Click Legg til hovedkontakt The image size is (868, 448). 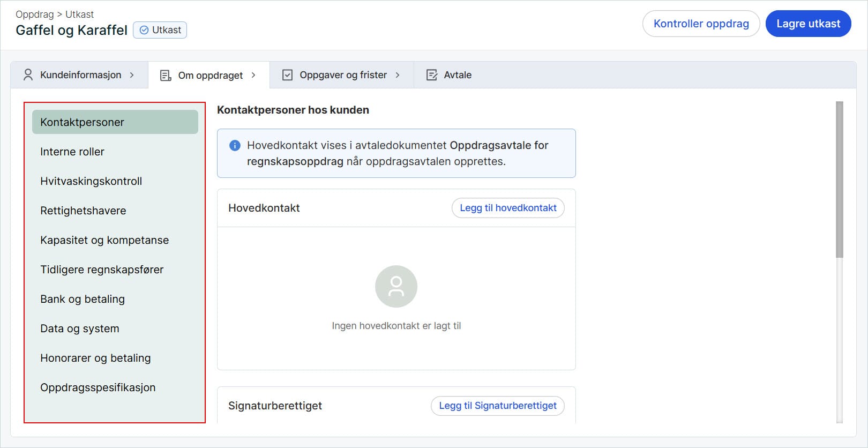[507, 208]
